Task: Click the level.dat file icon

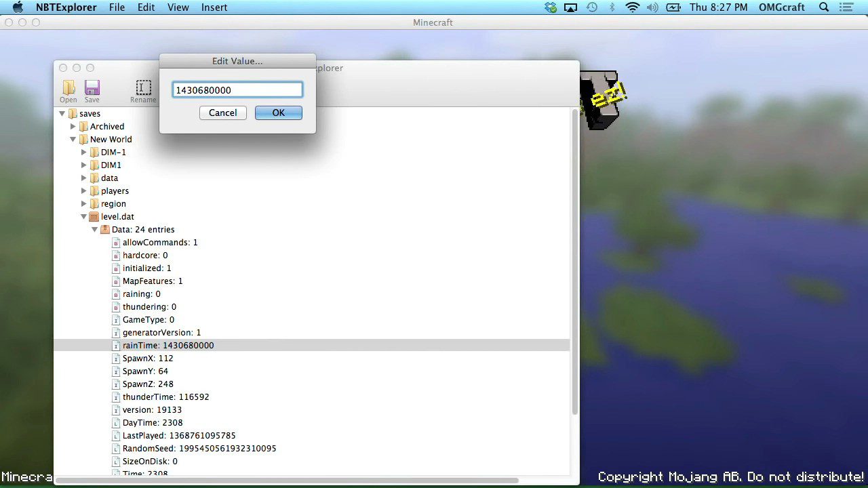Action: 94,216
